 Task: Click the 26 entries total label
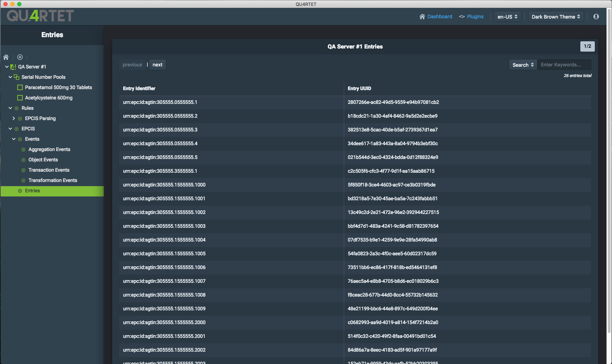click(x=578, y=76)
